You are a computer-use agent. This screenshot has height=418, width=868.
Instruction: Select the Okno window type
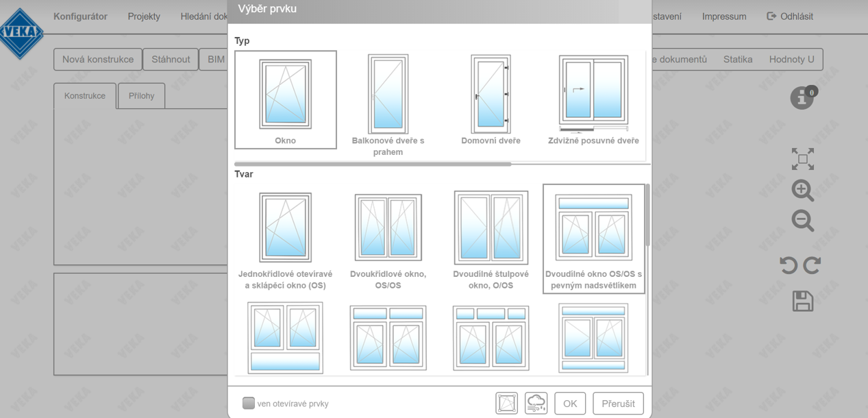click(x=285, y=99)
